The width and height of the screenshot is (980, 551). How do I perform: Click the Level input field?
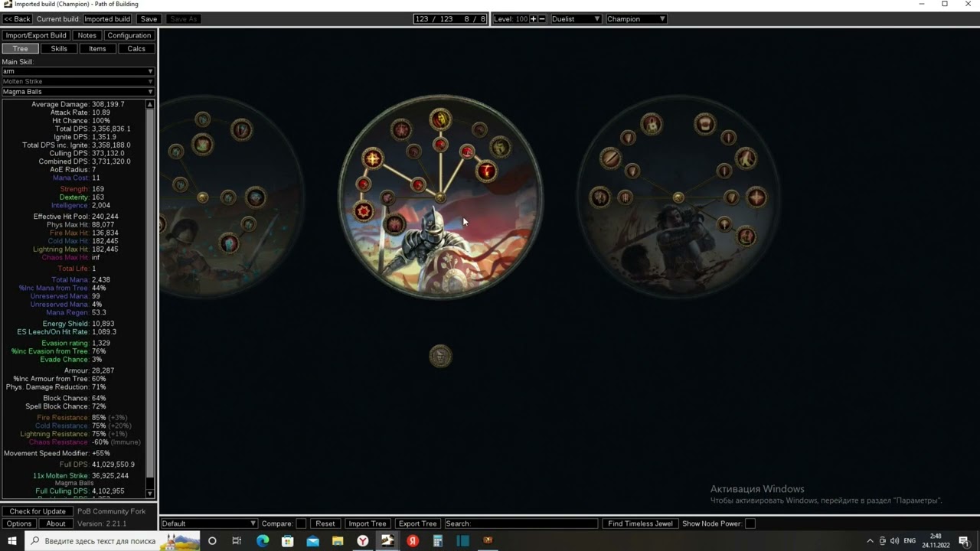(521, 18)
